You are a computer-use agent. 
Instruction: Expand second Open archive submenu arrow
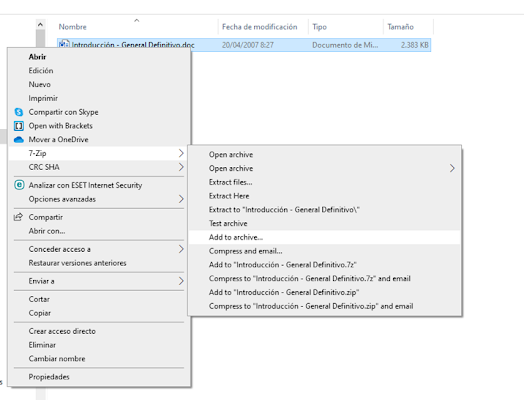click(x=452, y=168)
